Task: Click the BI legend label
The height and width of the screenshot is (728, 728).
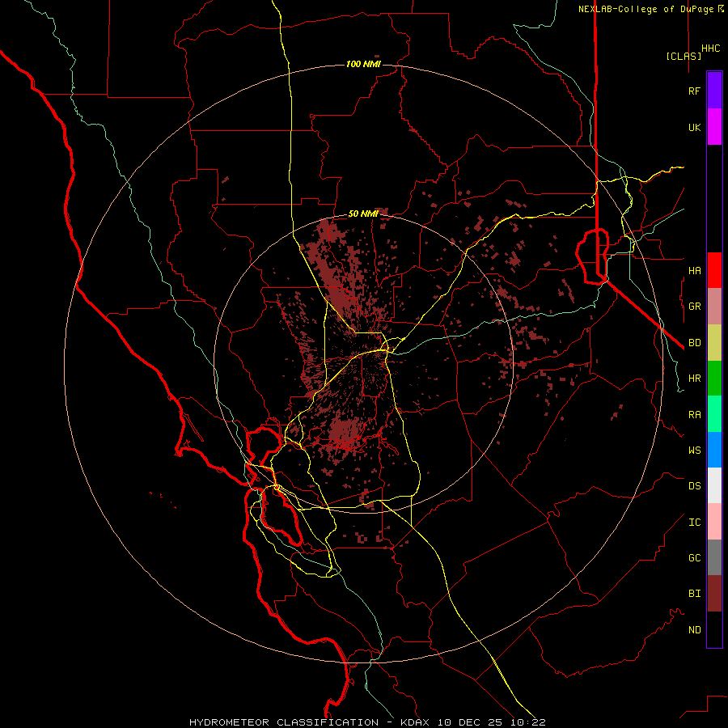Action: pyautogui.click(x=694, y=594)
